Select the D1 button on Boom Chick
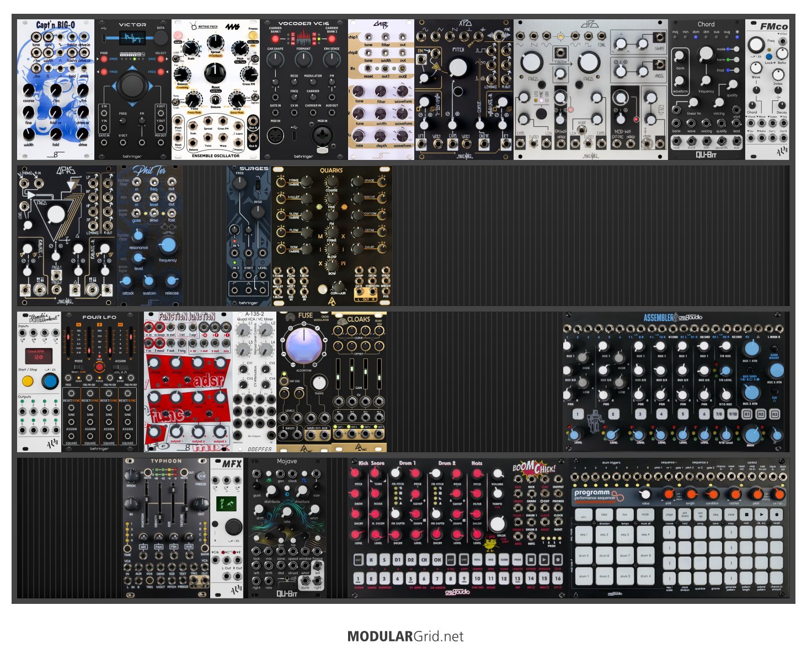Image resolution: width=812 pixels, height=648 pixels. (398, 559)
